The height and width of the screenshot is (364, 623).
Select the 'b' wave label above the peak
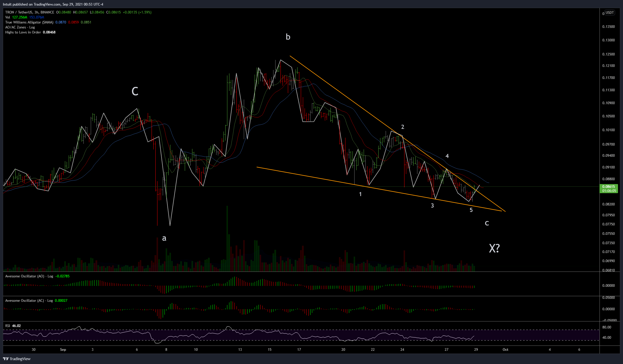[288, 37]
